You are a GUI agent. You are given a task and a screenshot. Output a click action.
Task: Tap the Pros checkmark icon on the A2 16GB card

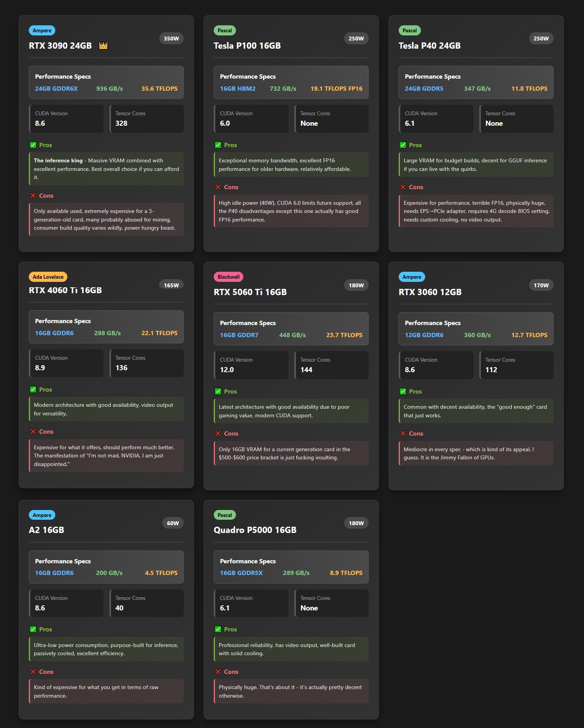[33, 629]
